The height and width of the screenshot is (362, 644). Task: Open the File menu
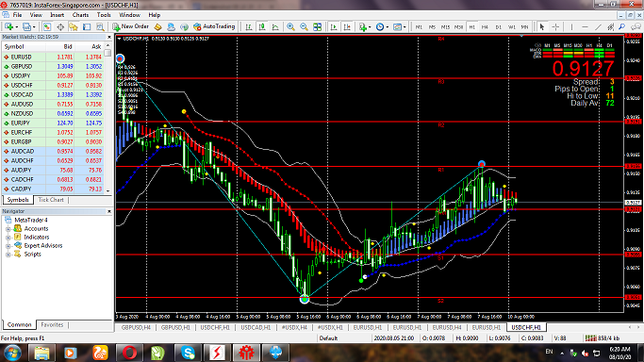(x=17, y=15)
